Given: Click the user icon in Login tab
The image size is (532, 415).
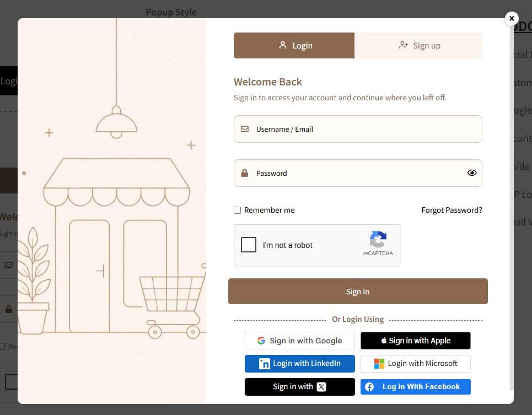Looking at the screenshot, I should [283, 45].
